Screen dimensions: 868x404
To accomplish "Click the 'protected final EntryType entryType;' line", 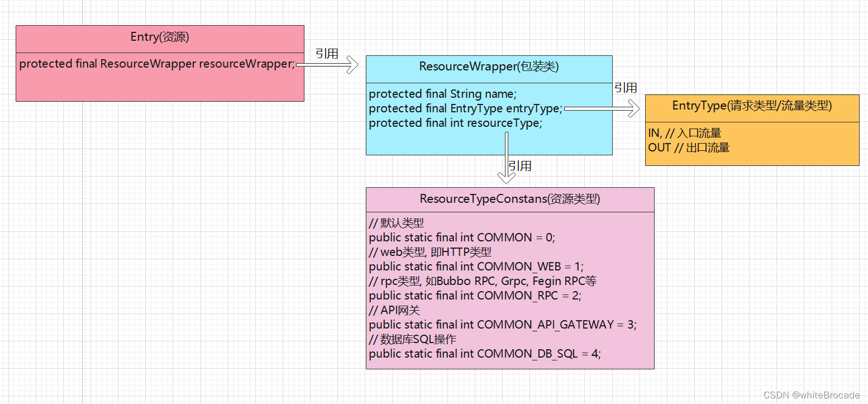I will pos(466,108).
